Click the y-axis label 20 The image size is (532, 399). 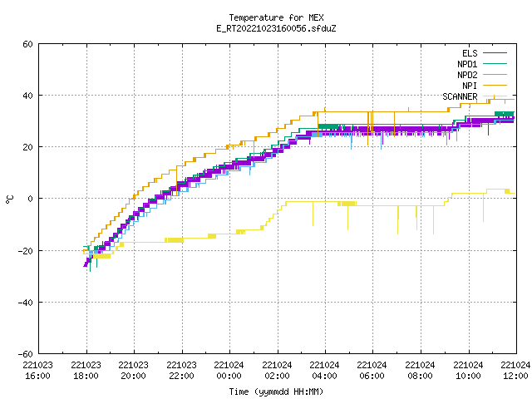[27, 147]
